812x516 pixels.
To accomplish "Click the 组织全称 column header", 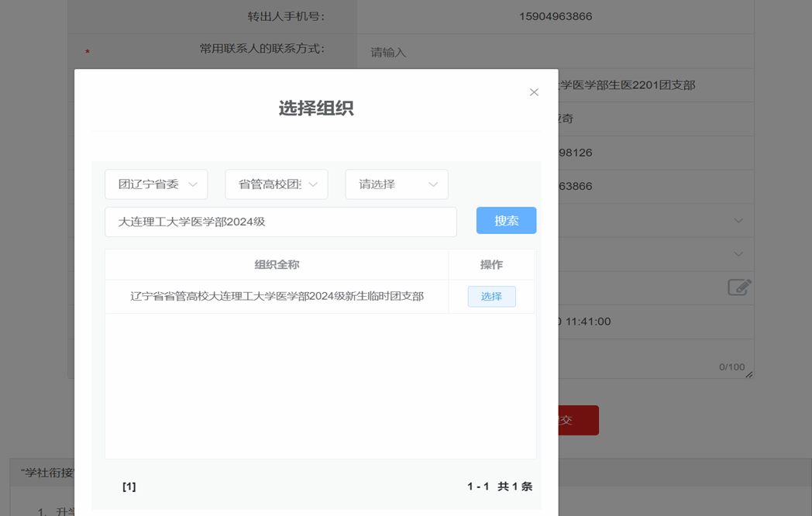I will click(x=277, y=265).
